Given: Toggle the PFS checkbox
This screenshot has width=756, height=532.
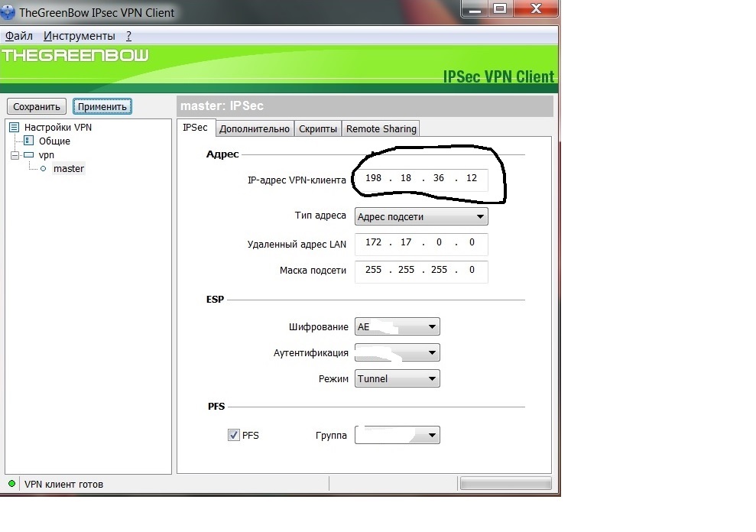Looking at the screenshot, I should (234, 435).
